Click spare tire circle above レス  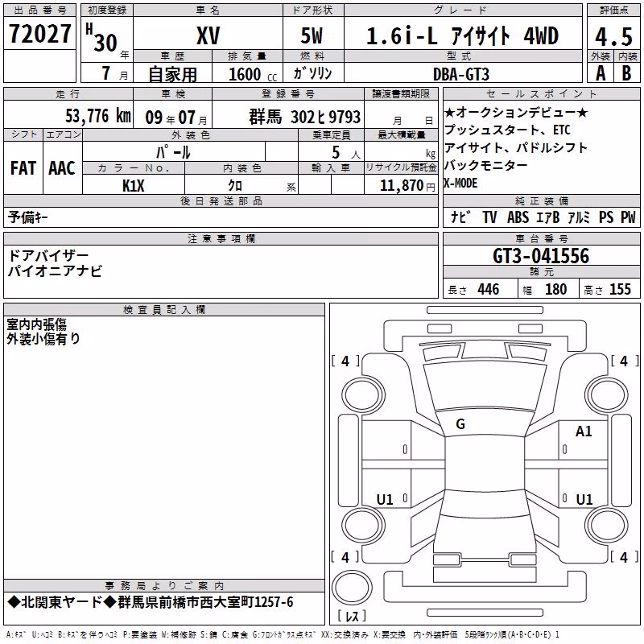click(x=352, y=588)
